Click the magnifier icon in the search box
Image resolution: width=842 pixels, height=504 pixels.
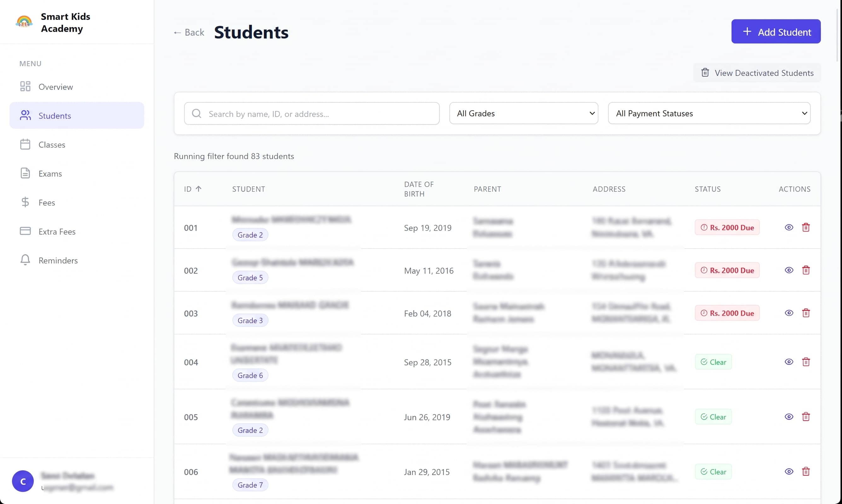click(x=196, y=113)
